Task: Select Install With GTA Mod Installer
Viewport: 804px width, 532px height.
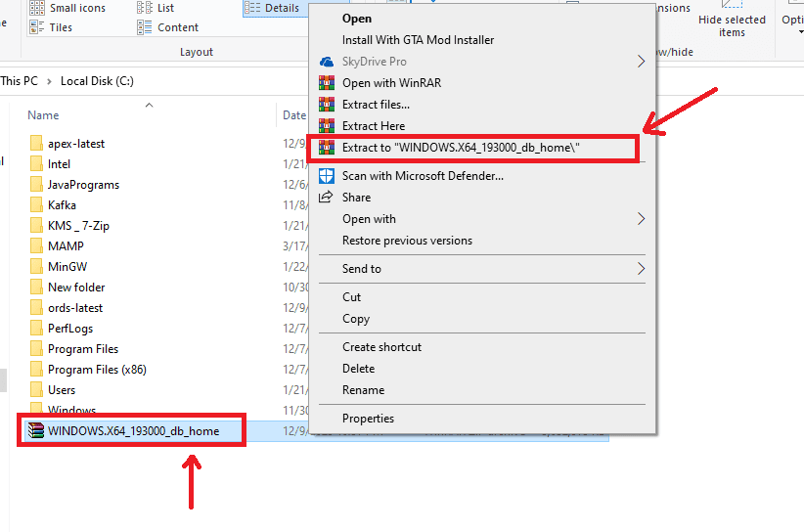Action: [418, 40]
